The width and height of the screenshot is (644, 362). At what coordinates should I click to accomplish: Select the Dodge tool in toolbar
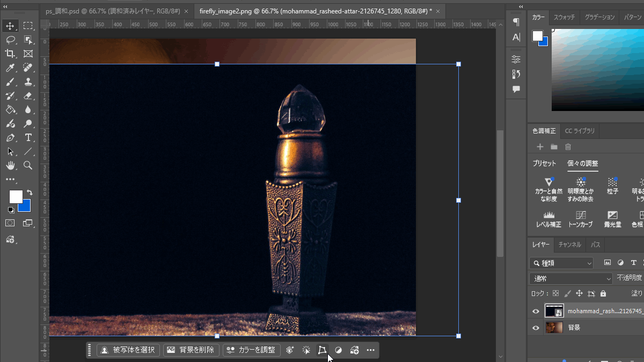coord(28,123)
